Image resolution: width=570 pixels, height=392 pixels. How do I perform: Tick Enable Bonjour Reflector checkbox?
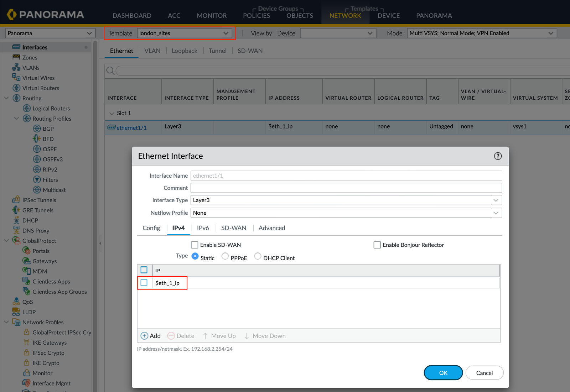pyautogui.click(x=377, y=245)
